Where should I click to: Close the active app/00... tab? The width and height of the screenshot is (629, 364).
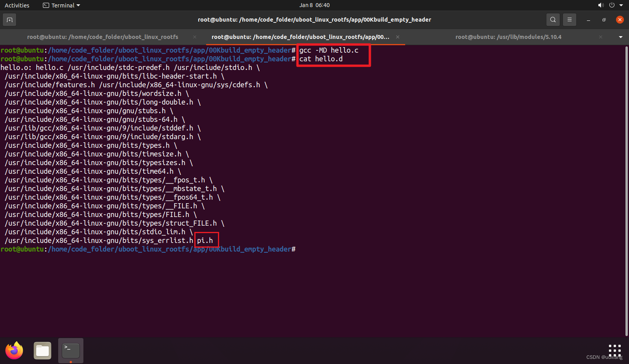pyautogui.click(x=398, y=37)
